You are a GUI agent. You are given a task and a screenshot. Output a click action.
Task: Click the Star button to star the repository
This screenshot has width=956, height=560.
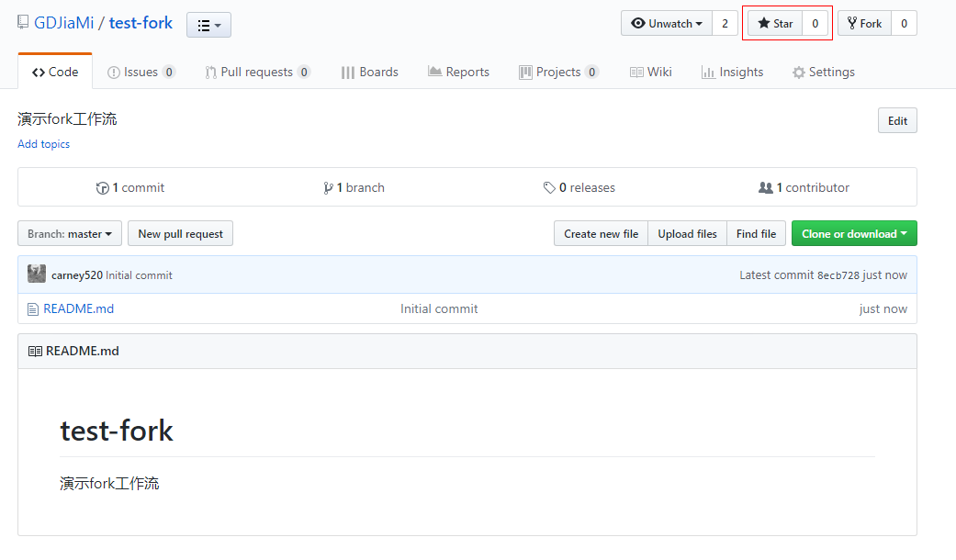(775, 24)
